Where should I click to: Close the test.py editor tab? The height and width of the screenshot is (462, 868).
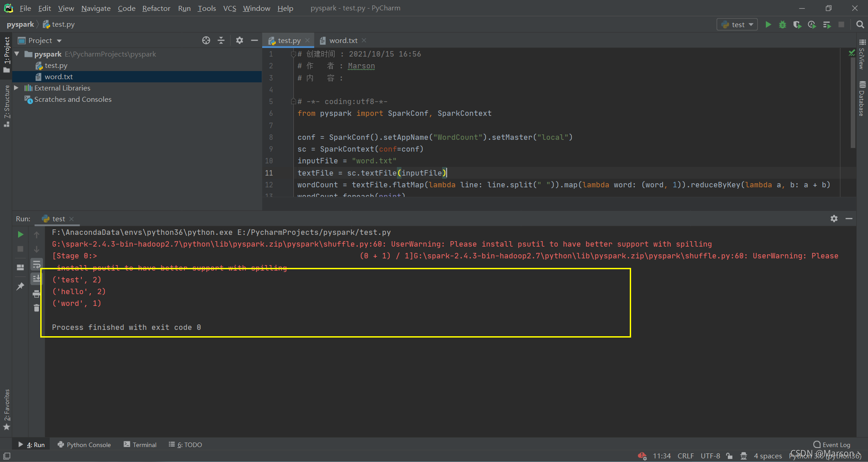pyautogui.click(x=307, y=40)
